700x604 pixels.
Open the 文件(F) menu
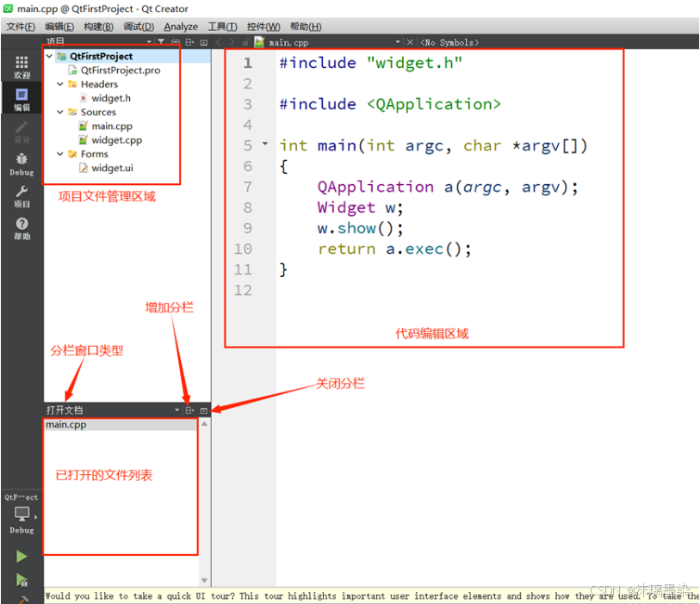click(x=21, y=27)
